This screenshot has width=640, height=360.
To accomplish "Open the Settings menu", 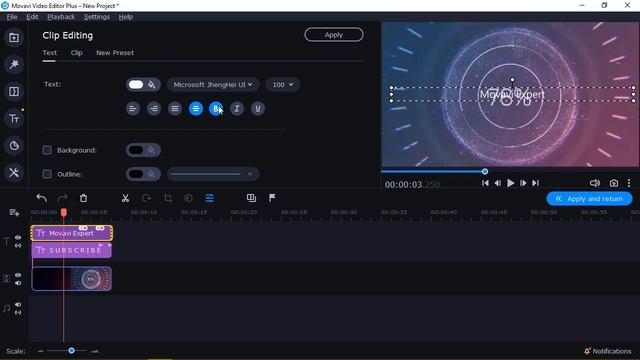I will coord(97,17).
